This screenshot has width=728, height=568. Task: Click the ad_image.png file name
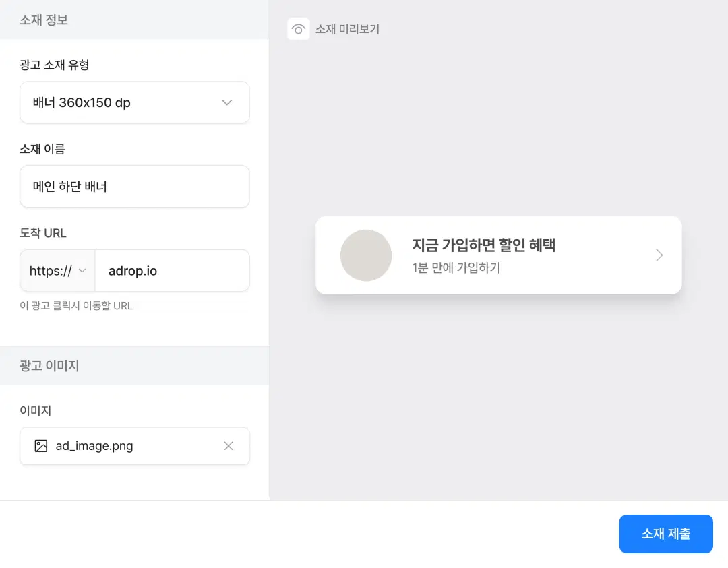(94, 446)
